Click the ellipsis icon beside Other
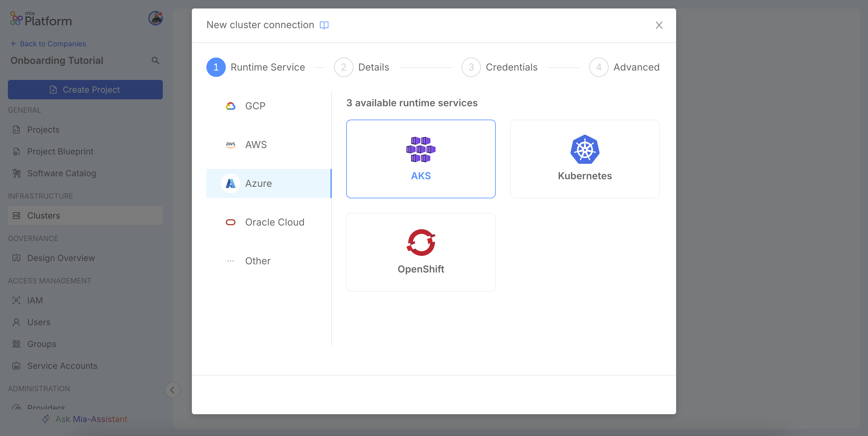 point(231,261)
